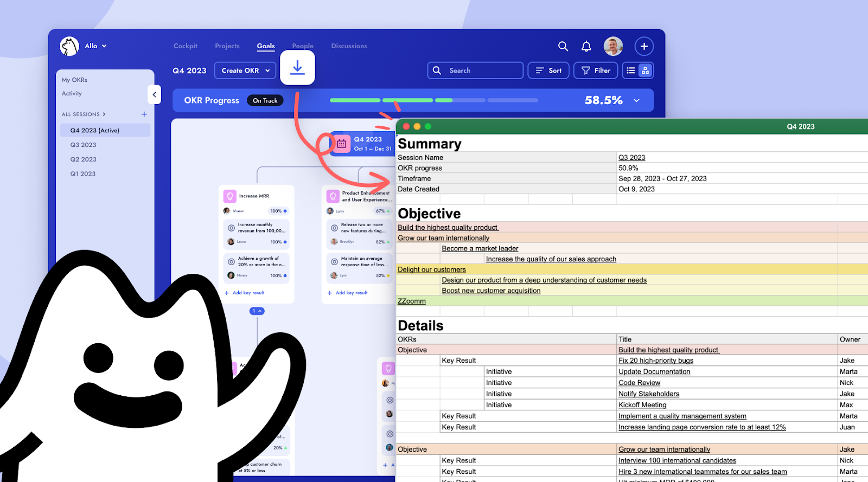Open the search magnifier in top bar

(x=563, y=47)
